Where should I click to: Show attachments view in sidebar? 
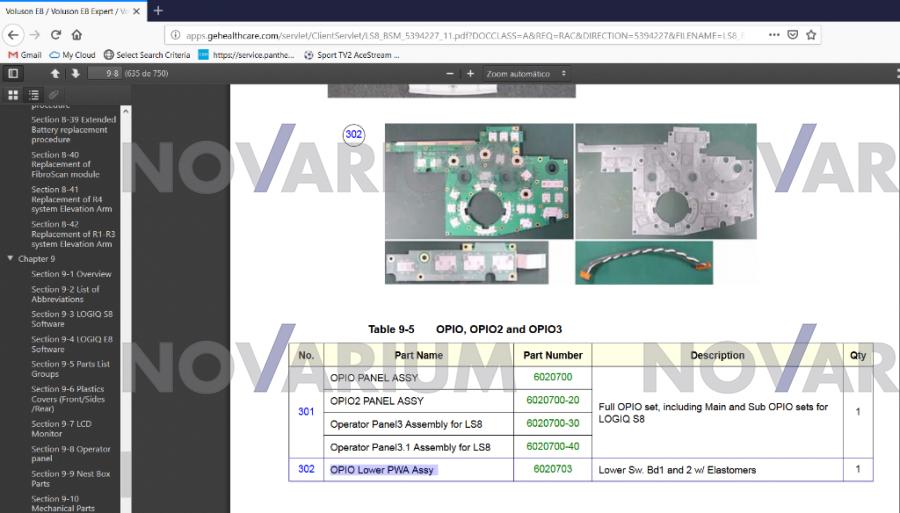[x=53, y=95]
